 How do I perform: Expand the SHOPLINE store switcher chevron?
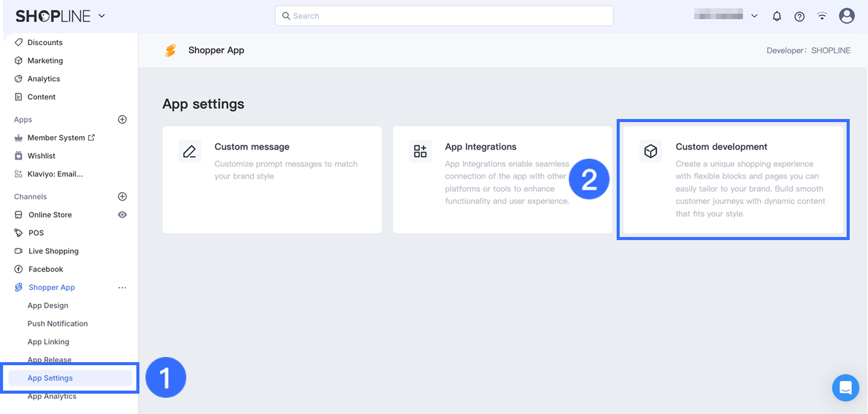click(102, 16)
